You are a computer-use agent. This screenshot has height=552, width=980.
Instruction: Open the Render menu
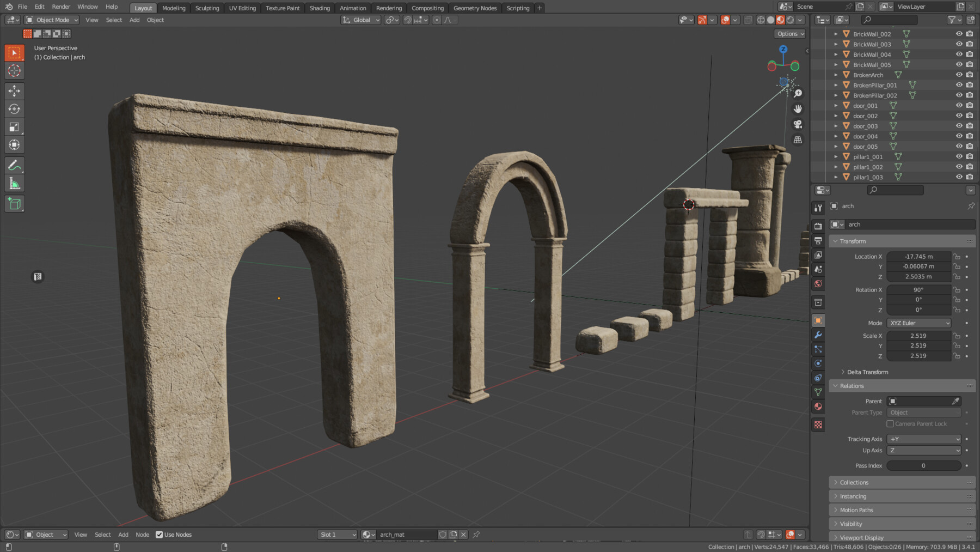pos(60,7)
